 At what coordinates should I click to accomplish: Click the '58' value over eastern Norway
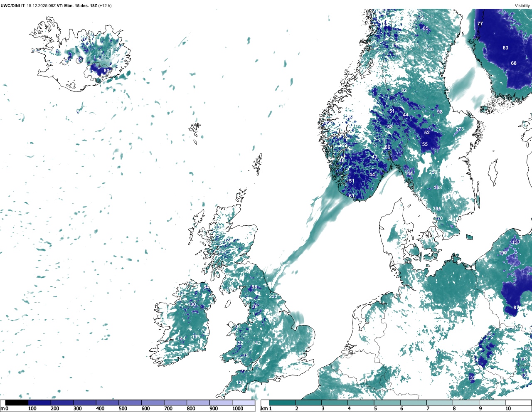click(390, 127)
